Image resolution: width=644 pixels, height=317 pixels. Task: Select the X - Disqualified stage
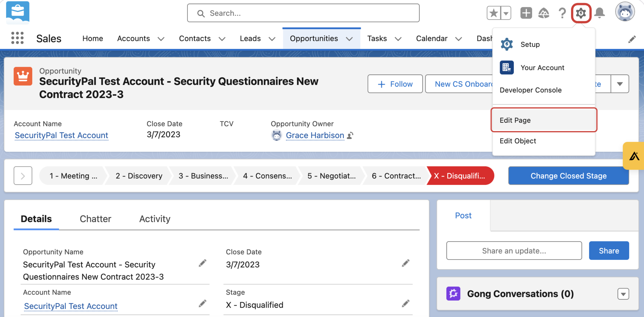click(x=460, y=176)
